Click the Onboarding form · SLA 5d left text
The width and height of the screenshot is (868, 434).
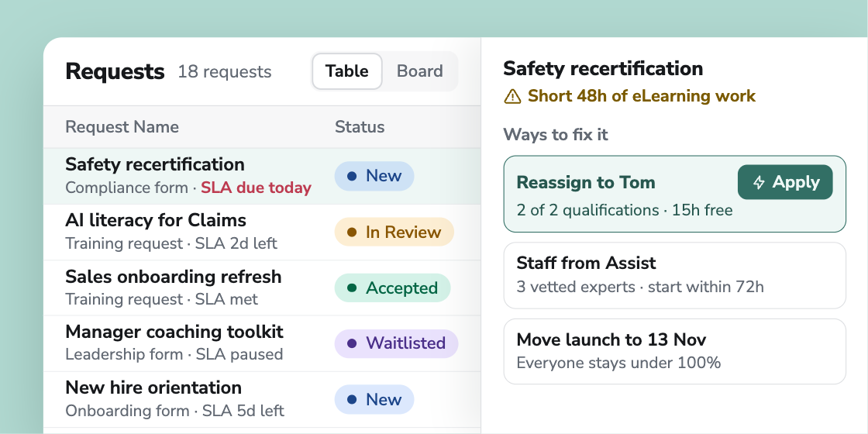click(174, 411)
